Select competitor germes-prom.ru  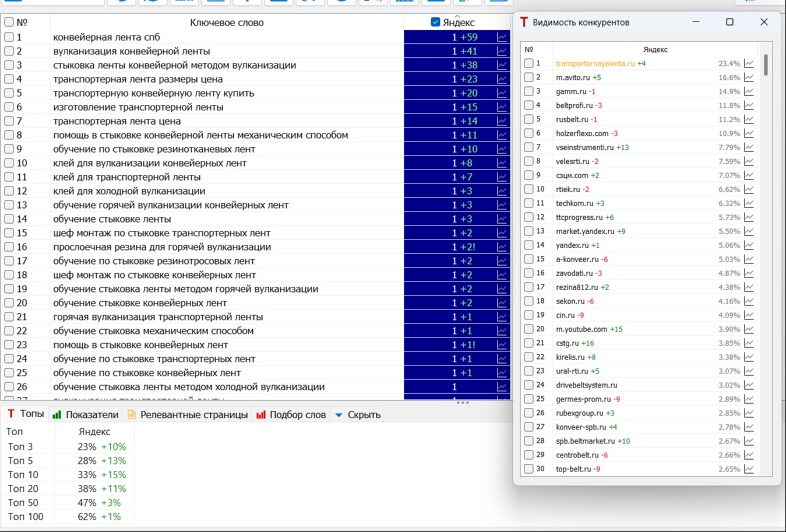coord(583,399)
